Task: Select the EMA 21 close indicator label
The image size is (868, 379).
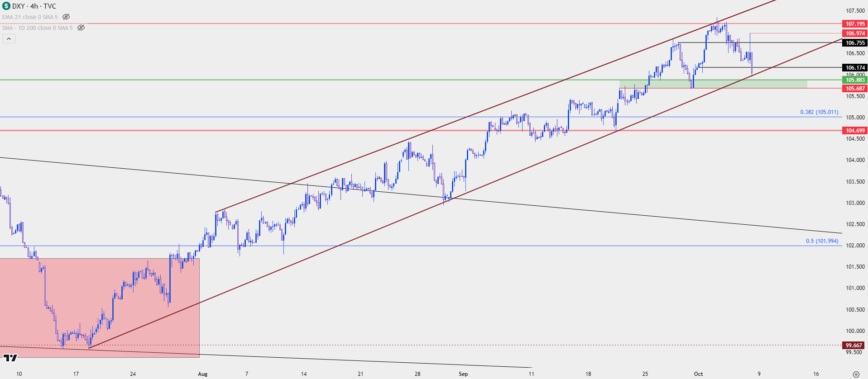Action: click(30, 17)
